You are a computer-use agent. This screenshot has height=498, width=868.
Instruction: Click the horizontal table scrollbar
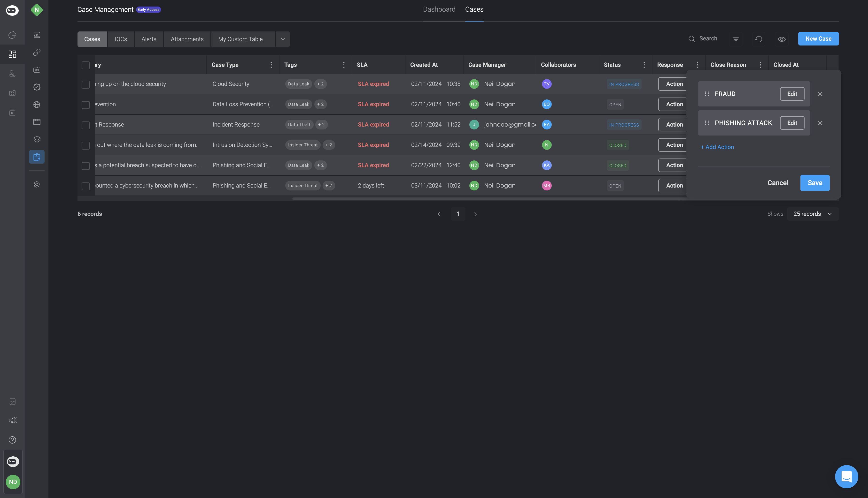(x=479, y=199)
